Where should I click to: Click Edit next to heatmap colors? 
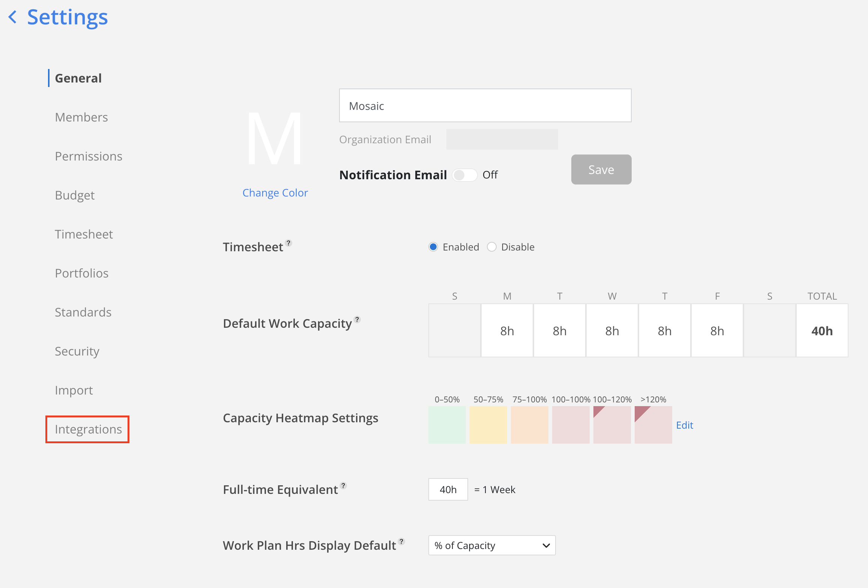[685, 425]
